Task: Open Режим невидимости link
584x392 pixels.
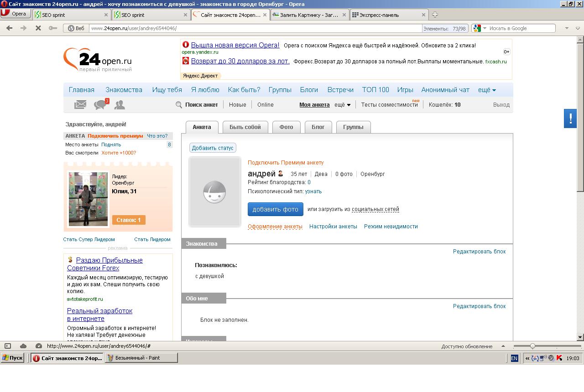Action: click(x=391, y=227)
